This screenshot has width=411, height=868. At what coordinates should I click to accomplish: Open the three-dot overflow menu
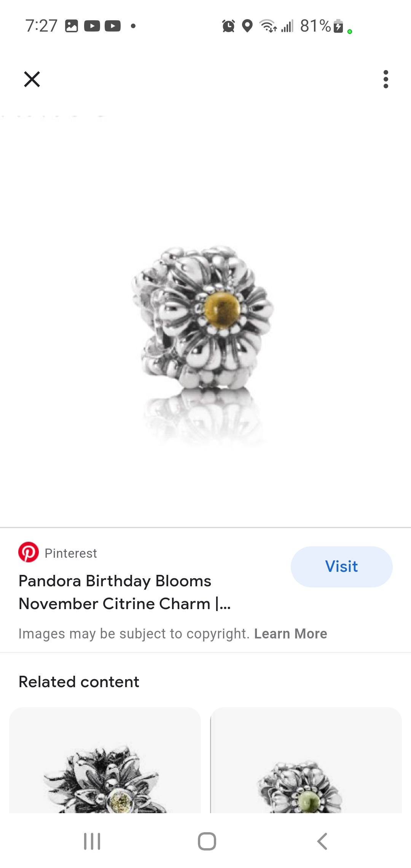coord(386,79)
